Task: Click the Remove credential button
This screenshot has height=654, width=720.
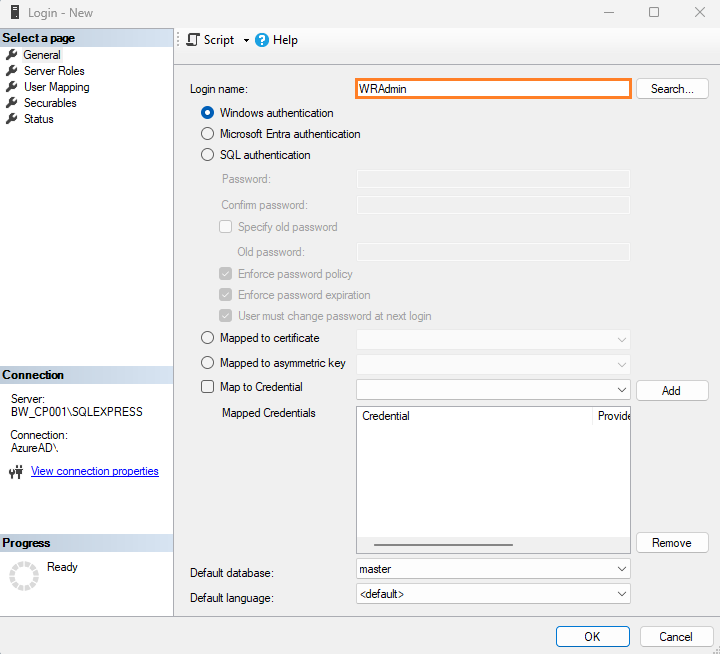Action: pyautogui.click(x=672, y=543)
